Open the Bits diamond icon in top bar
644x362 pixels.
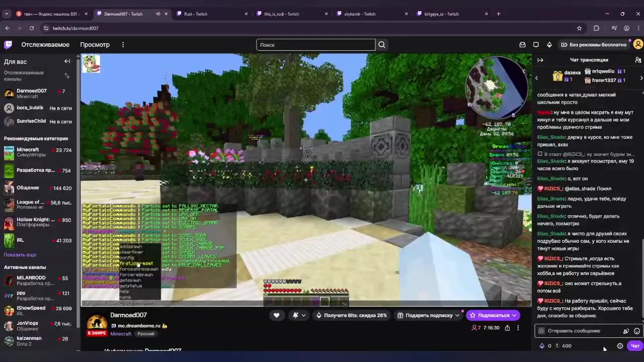pos(549,45)
